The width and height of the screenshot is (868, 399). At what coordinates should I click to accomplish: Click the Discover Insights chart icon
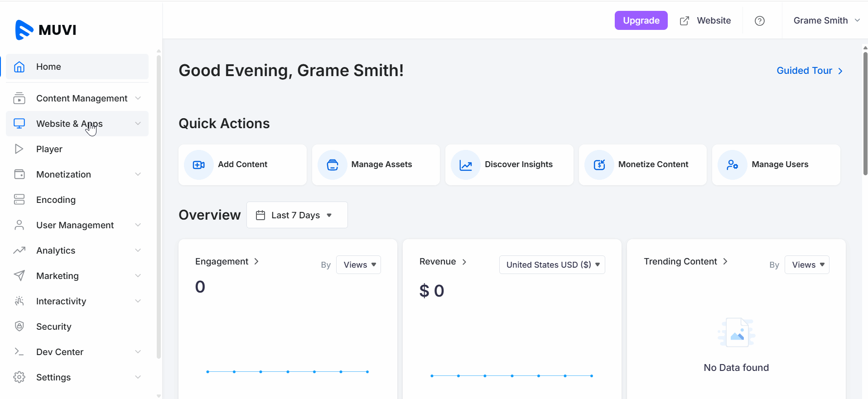tap(466, 165)
